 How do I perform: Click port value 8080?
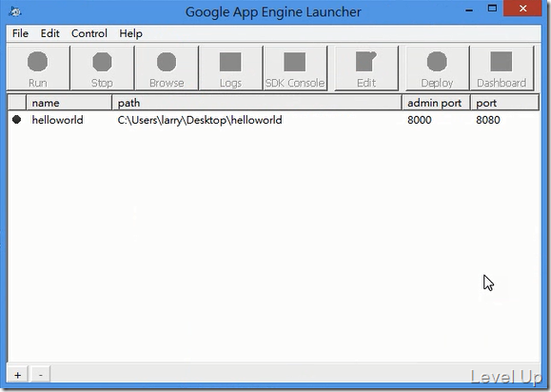pyautogui.click(x=488, y=120)
